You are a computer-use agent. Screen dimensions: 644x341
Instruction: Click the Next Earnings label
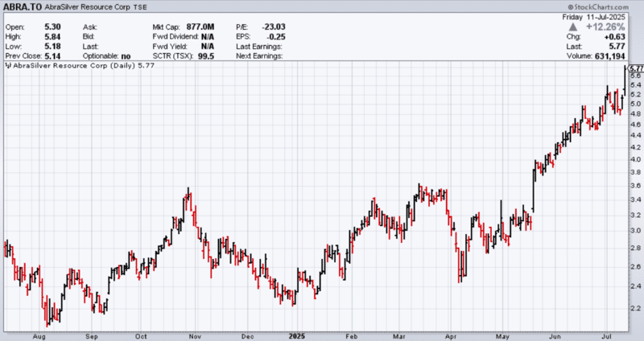click(259, 55)
